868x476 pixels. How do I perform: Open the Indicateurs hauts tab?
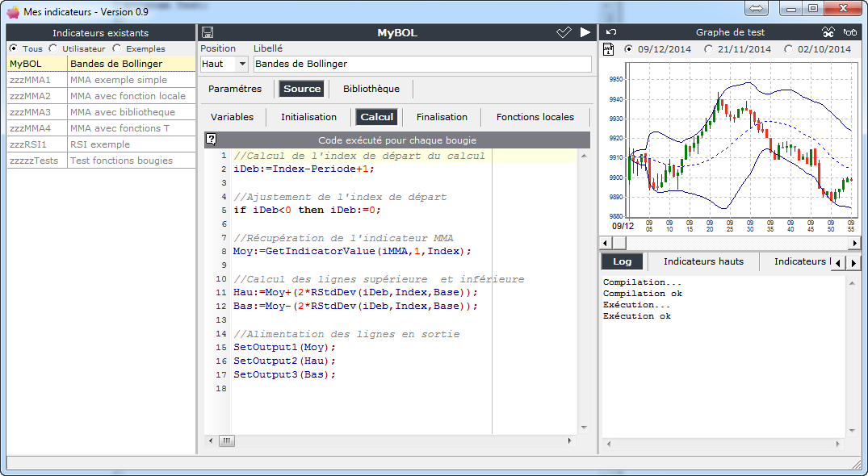[x=702, y=261]
